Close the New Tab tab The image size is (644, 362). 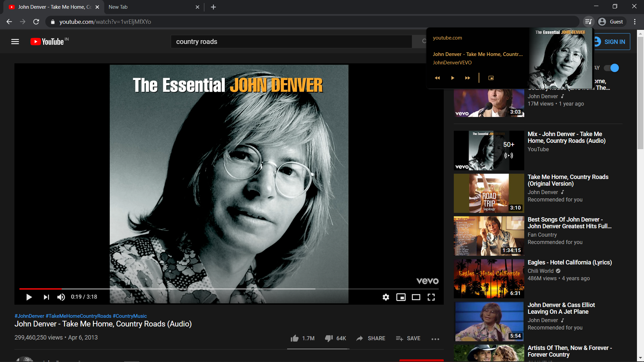pos(198,7)
